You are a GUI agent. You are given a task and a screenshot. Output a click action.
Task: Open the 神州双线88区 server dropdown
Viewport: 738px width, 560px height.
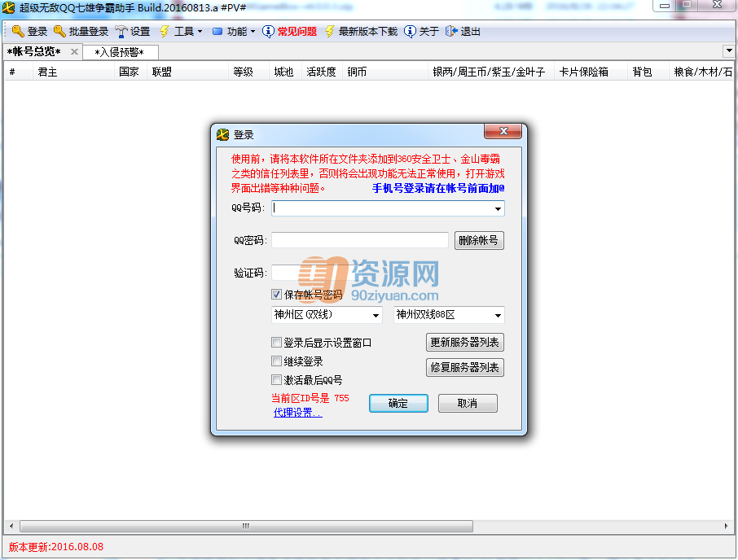point(498,315)
